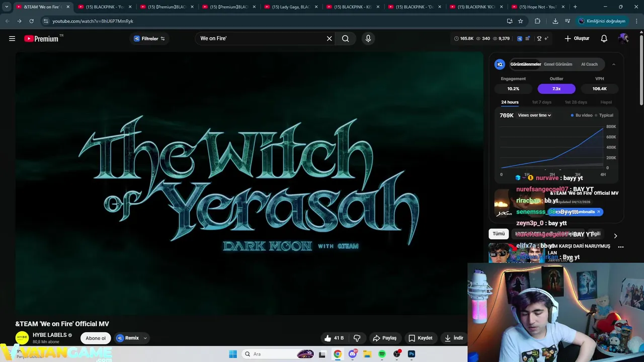Open the vidIQ list icon in the stats bar
Viewport: 644px width, 362px height.
(528, 38)
